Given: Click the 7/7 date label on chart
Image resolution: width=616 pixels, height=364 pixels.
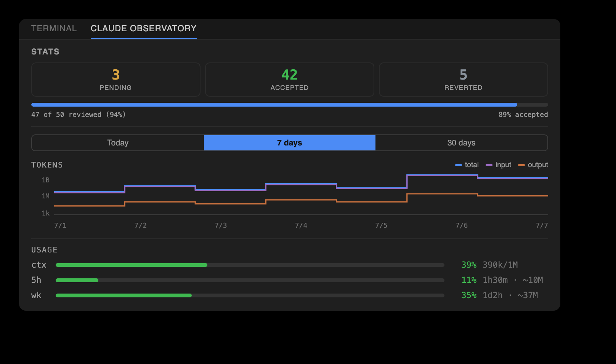Looking at the screenshot, I should (542, 225).
